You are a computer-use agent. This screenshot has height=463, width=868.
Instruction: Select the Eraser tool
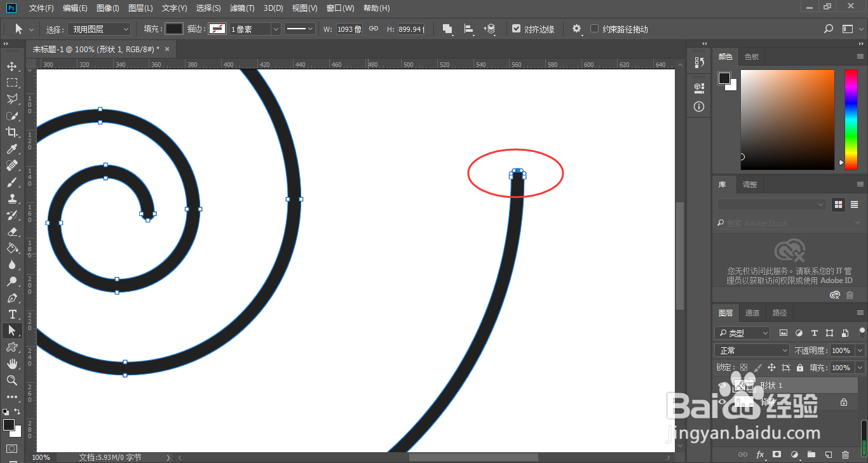pyautogui.click(x=11, y=231)
